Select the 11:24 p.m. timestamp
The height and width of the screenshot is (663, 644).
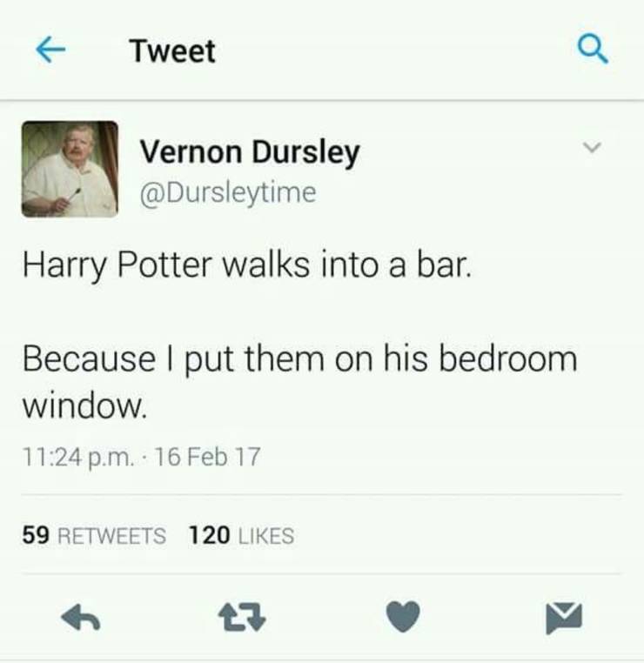click(79, 458)
